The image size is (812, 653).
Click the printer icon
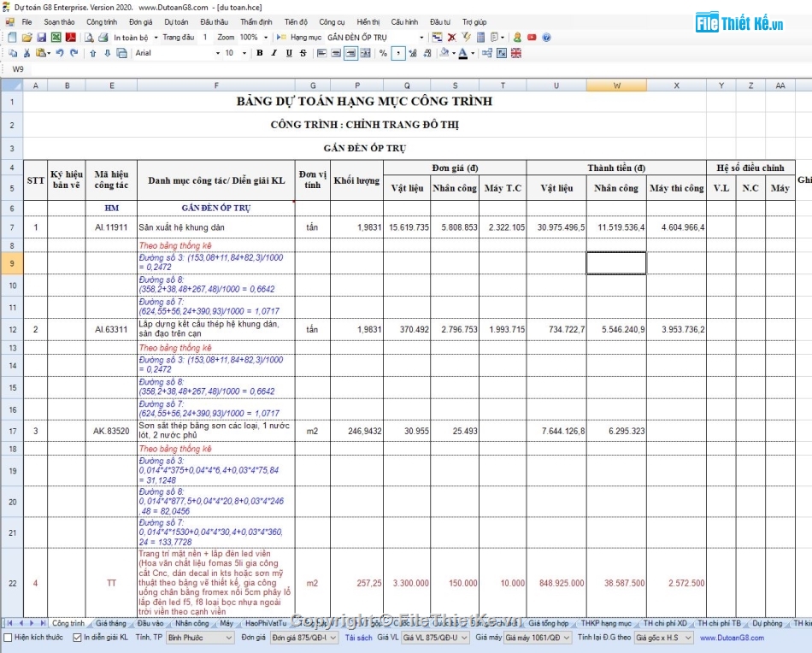103,38
